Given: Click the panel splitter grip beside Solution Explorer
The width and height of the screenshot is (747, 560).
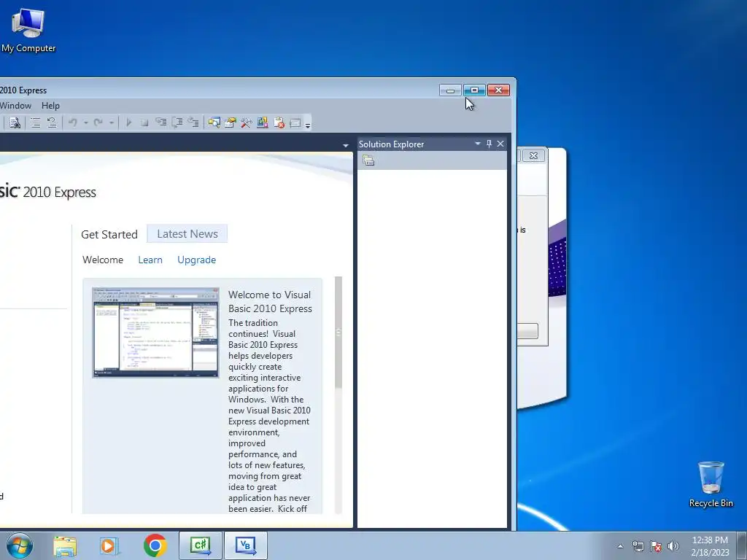Looking at the screenshot, I should tap(355, 333).
